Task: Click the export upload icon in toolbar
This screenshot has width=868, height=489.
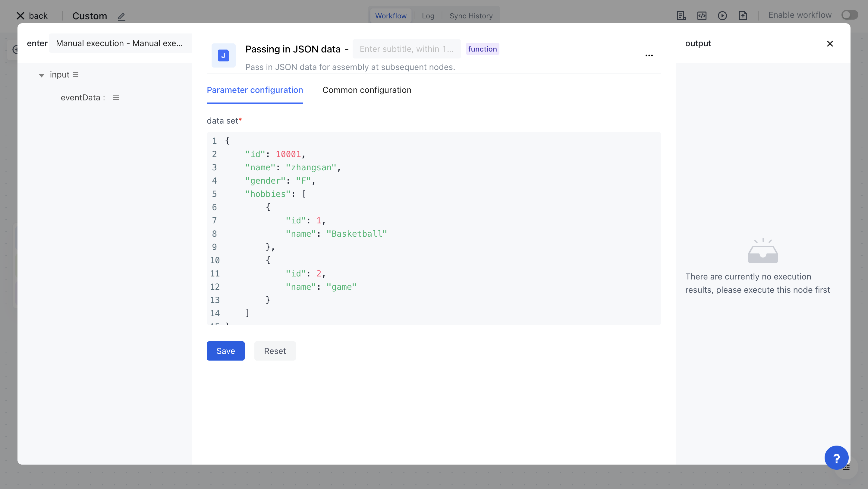Action: [x=743, y=15]
